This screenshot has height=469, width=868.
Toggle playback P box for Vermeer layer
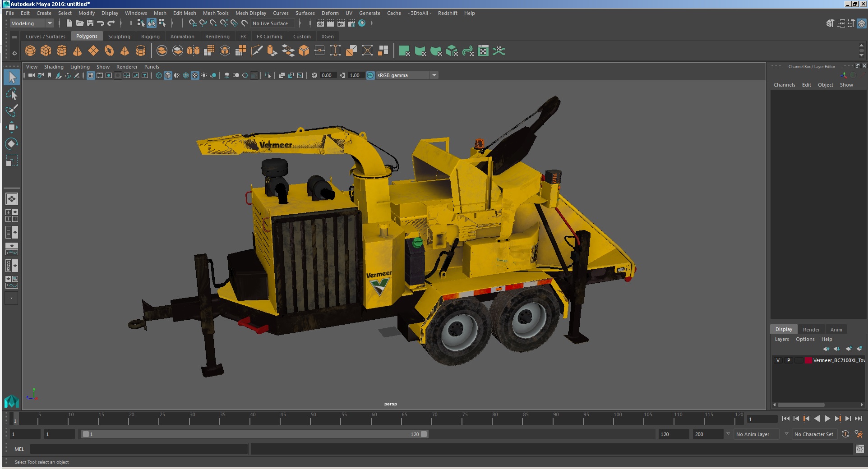[789, 360]
